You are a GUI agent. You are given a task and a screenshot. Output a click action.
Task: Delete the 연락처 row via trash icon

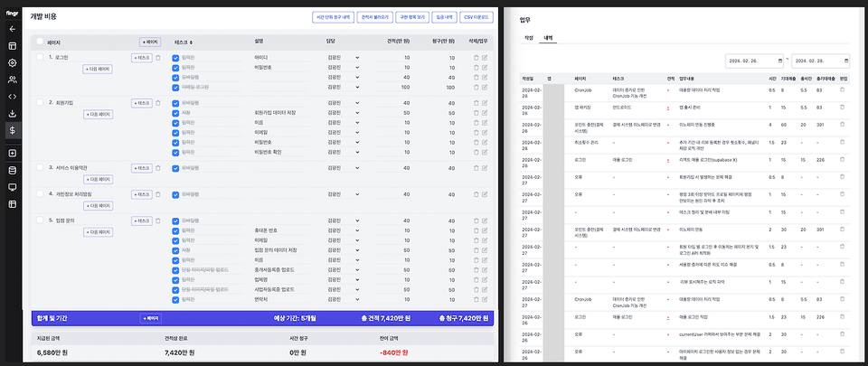476,299
